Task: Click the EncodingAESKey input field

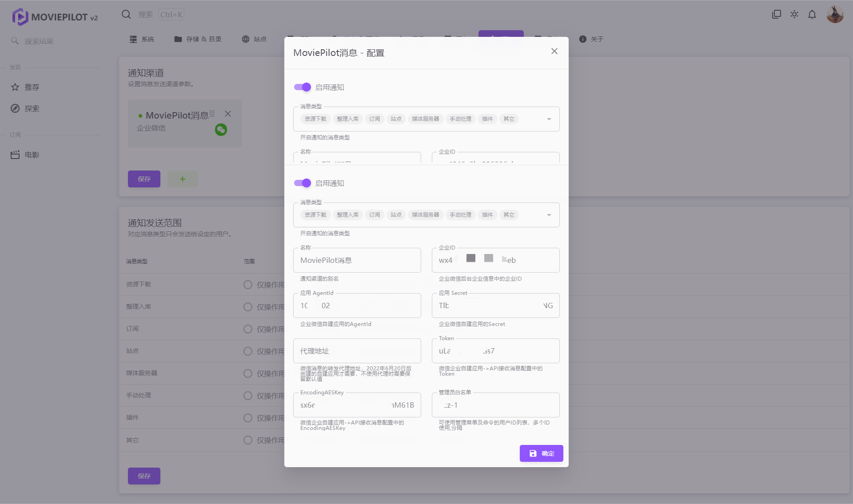Action: coord(357,405)
